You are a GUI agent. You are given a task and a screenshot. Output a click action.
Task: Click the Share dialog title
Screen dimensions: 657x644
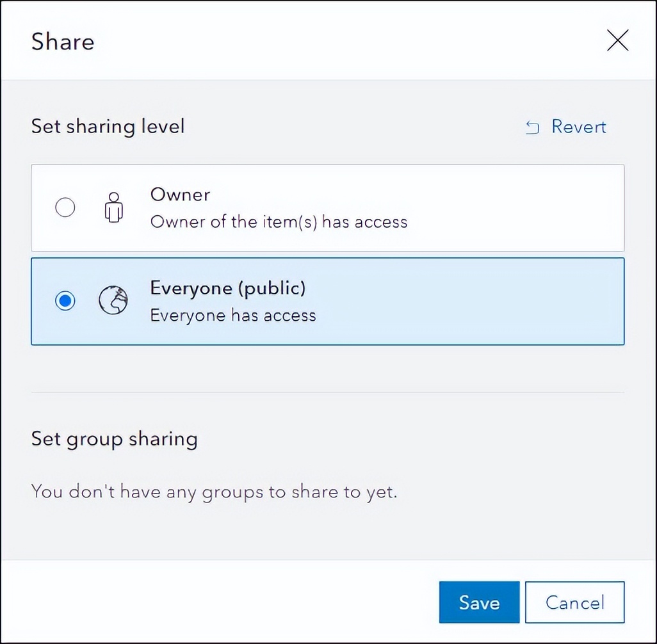point(63,42)
